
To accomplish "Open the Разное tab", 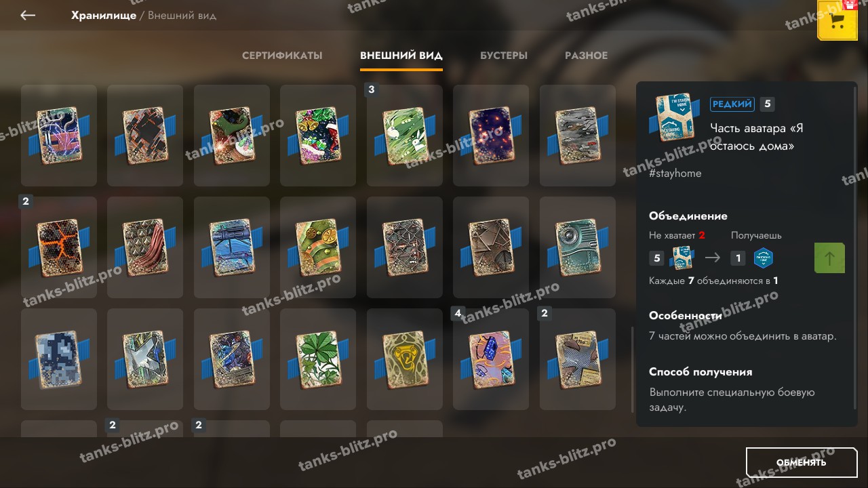I will (x=586, y=56).
